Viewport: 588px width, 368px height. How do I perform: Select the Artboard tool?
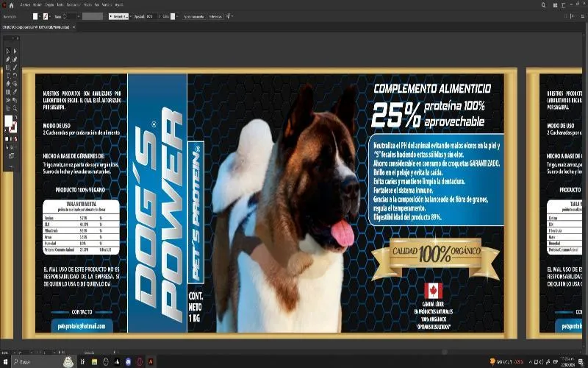(x=8, y=108)
